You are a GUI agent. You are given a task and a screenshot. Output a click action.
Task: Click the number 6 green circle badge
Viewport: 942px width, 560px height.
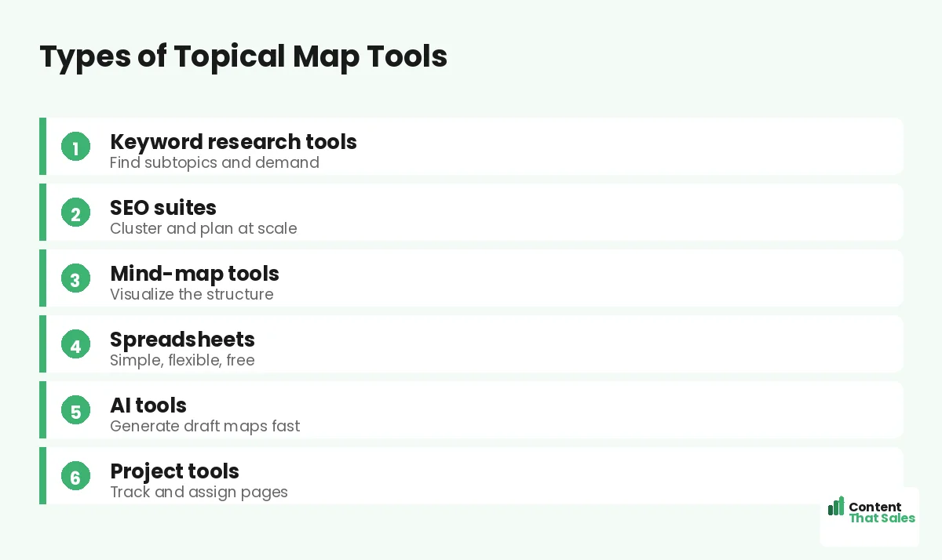pyautogui.click(x=75, y=476)
